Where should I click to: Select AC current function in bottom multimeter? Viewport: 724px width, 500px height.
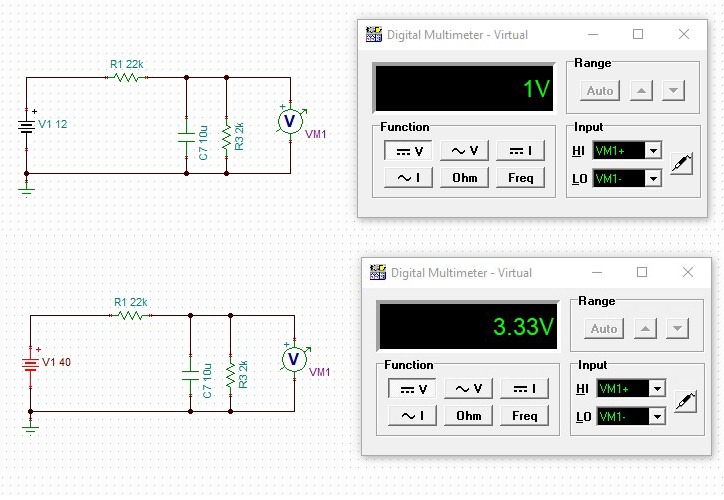(x=412, y=416)
